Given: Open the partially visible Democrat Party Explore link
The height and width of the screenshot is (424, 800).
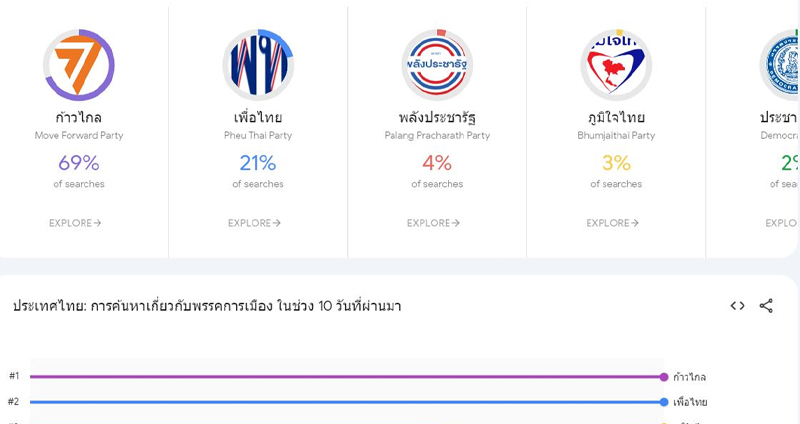Looking at the screenshot, I should click(781, 223).
